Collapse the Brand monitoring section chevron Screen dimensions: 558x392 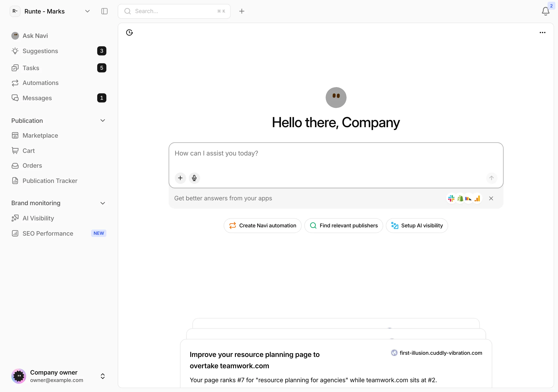click(x=103, y=203)
